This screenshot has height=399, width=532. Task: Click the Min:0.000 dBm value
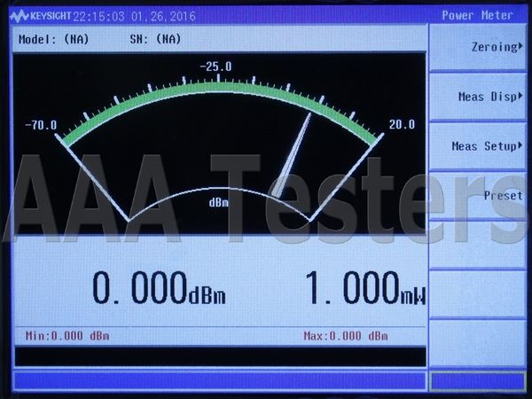[67, 336]
